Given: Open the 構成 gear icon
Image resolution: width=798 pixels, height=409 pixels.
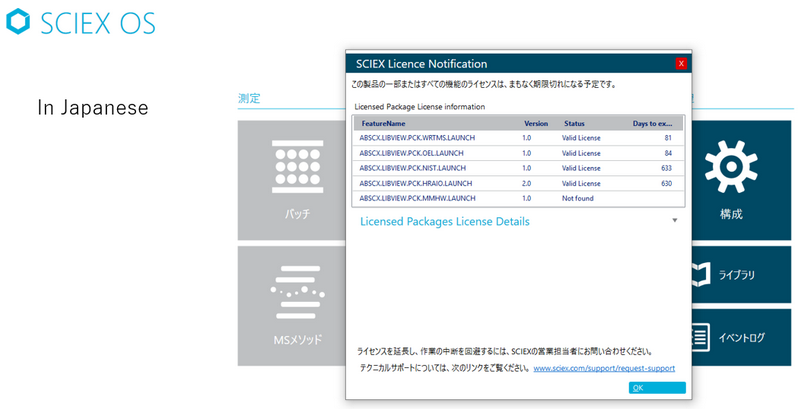Looking at the screenshot, I should point(731,167).
